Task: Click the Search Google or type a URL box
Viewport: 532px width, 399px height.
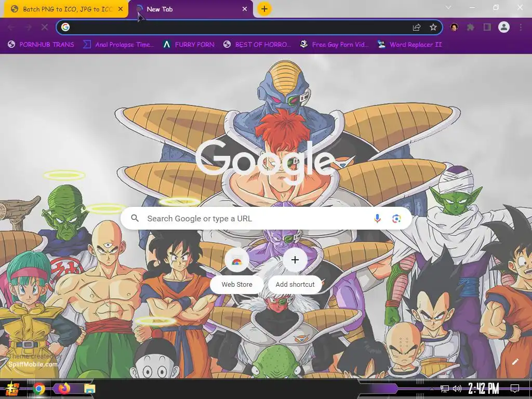Action: [x=267, y=219]
